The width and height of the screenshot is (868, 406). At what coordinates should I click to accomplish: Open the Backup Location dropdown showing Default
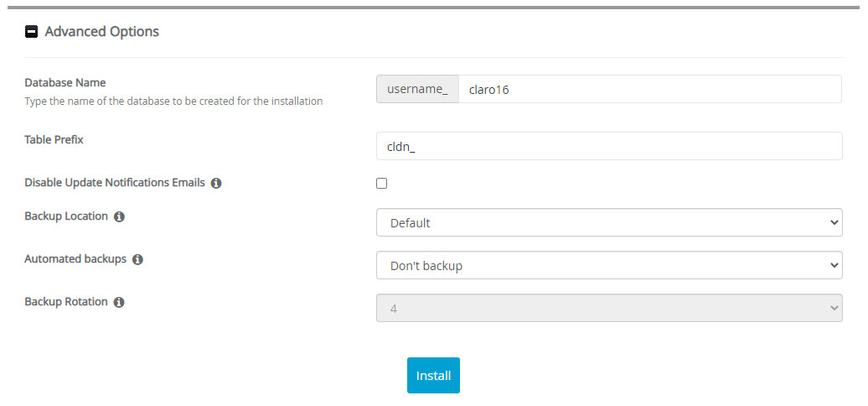tap(608, 223)
